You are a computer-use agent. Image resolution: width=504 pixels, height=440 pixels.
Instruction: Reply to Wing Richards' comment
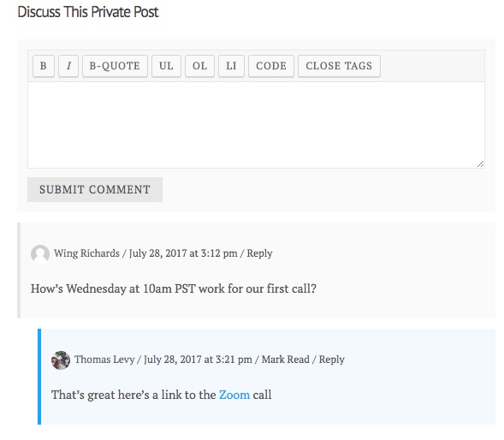pyautogui.click(x=259, y=253)
